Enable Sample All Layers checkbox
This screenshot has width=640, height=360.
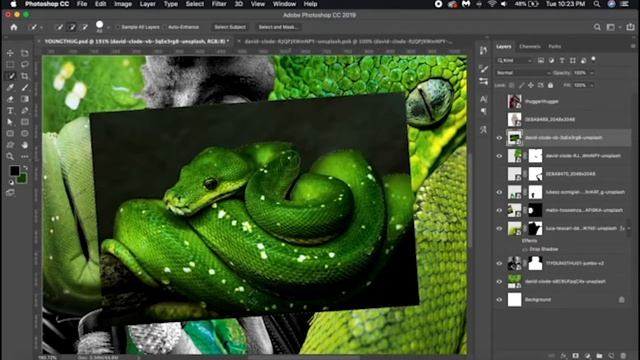coord(118,27)
